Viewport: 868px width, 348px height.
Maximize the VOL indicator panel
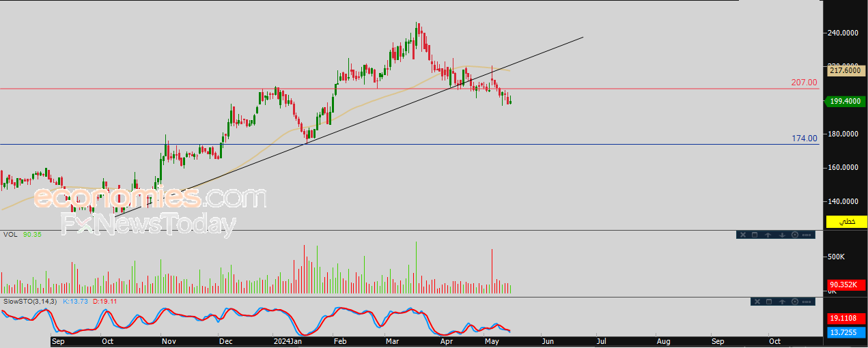[x=755, y=235]
